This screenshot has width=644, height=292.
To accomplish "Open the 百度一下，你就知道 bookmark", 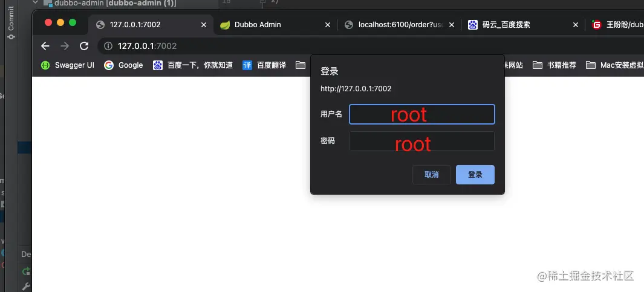I will [x=193, y=65].
